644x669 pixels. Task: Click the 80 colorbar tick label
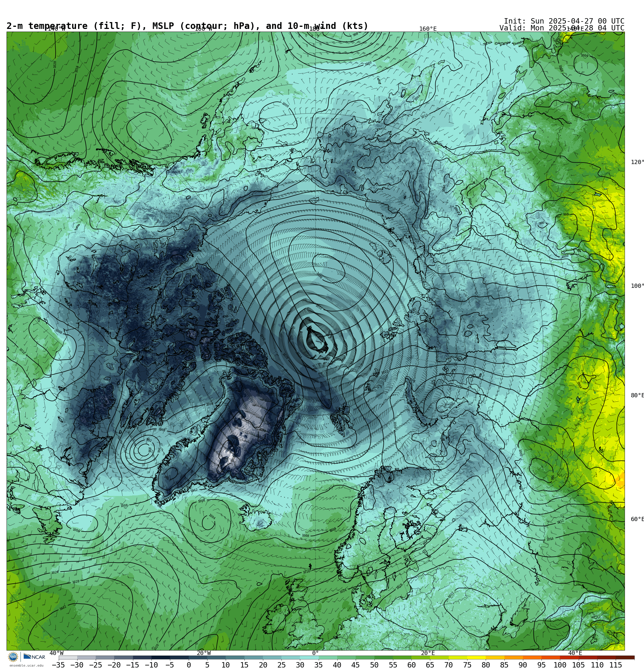click(486, 665)
